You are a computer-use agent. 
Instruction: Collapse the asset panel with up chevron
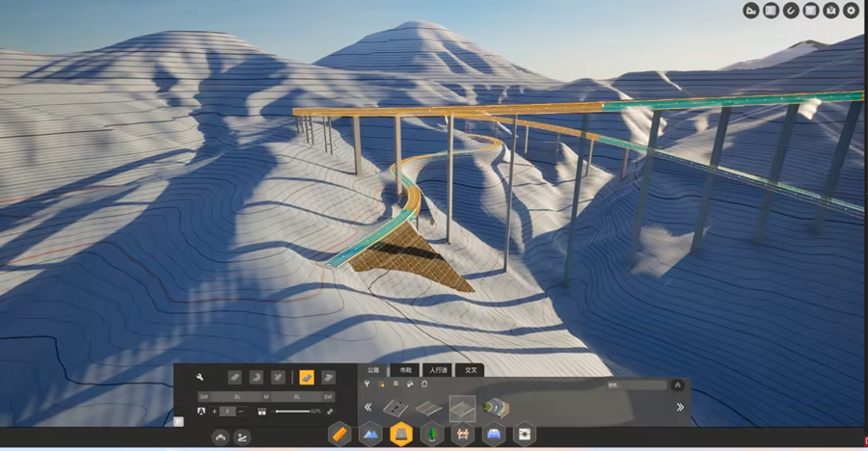678,385
